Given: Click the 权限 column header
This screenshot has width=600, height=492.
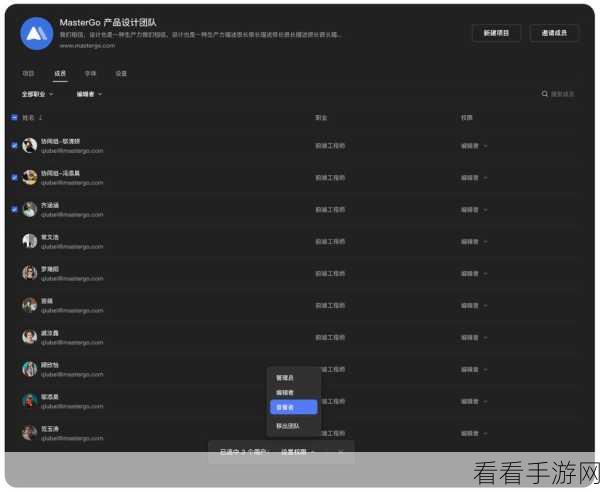Looking at the screenshot, I should pos(466,117).
